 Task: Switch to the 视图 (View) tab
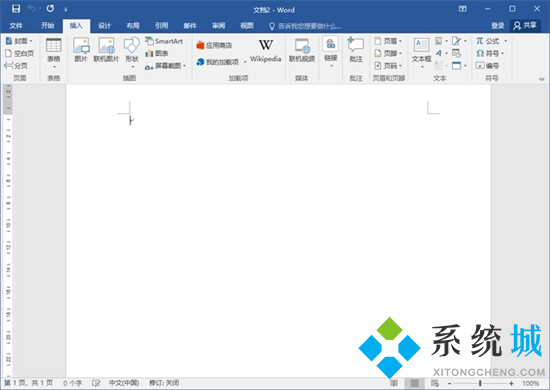(247, 26)
